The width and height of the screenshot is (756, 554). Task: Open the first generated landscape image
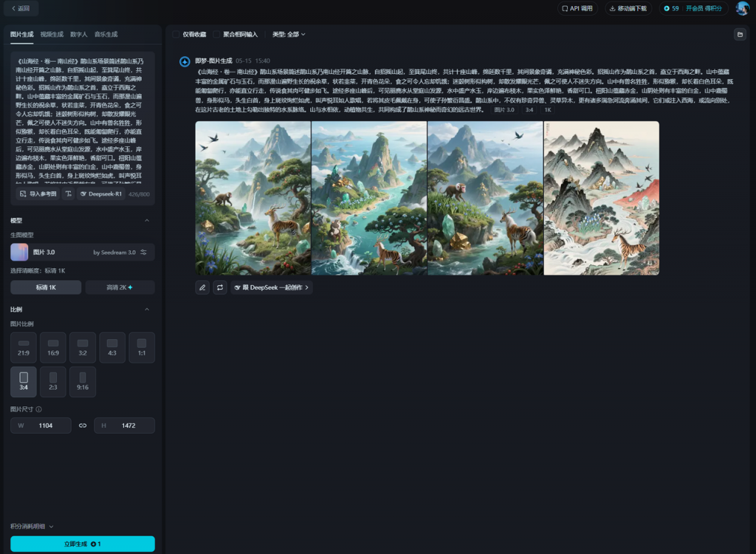tap(253, 198)
